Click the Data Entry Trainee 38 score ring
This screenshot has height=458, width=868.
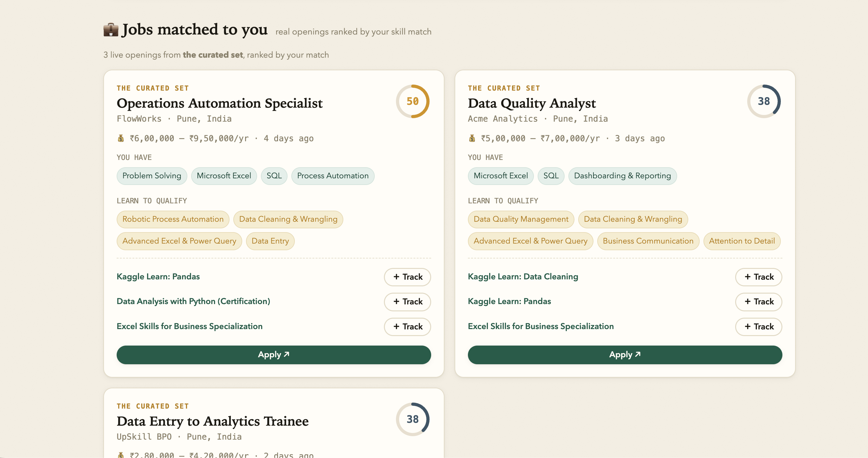[412, 419]
